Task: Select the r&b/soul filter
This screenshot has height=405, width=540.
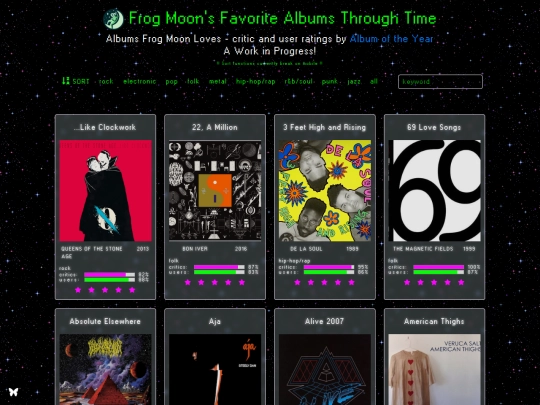Action: 299,82
